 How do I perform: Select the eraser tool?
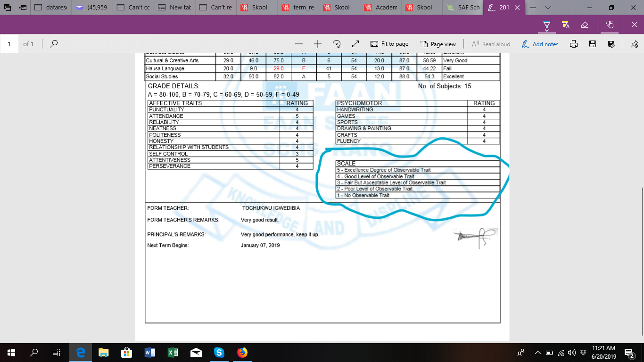tap(585, 25)
